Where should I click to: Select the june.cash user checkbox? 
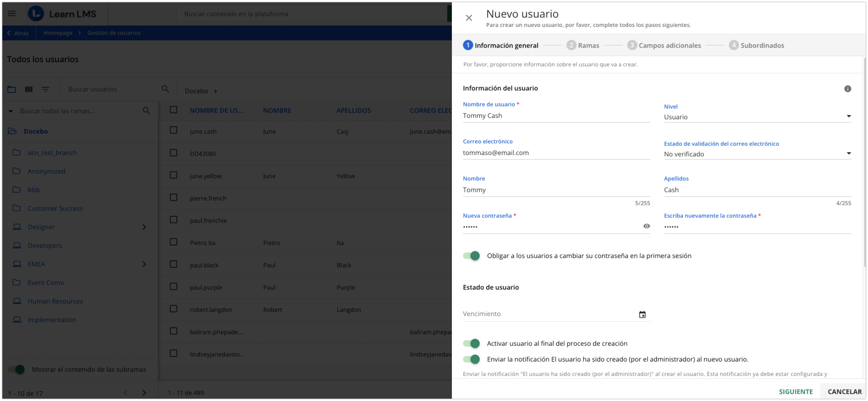click(174, 130)
